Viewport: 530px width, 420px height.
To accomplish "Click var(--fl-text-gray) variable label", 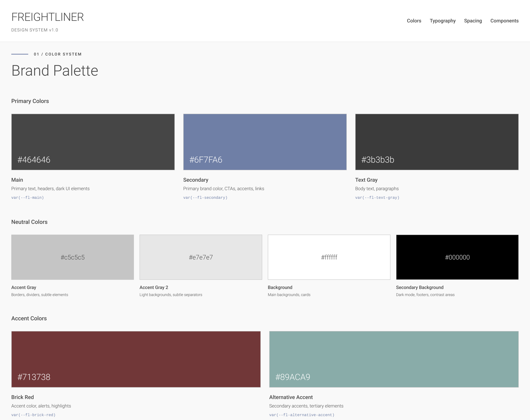I will [377, 197].
